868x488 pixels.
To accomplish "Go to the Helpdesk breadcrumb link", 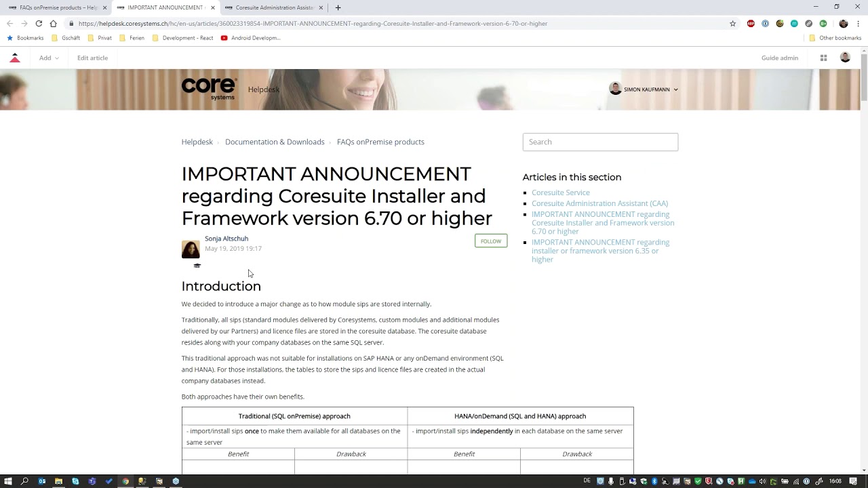I will point(197,142).
